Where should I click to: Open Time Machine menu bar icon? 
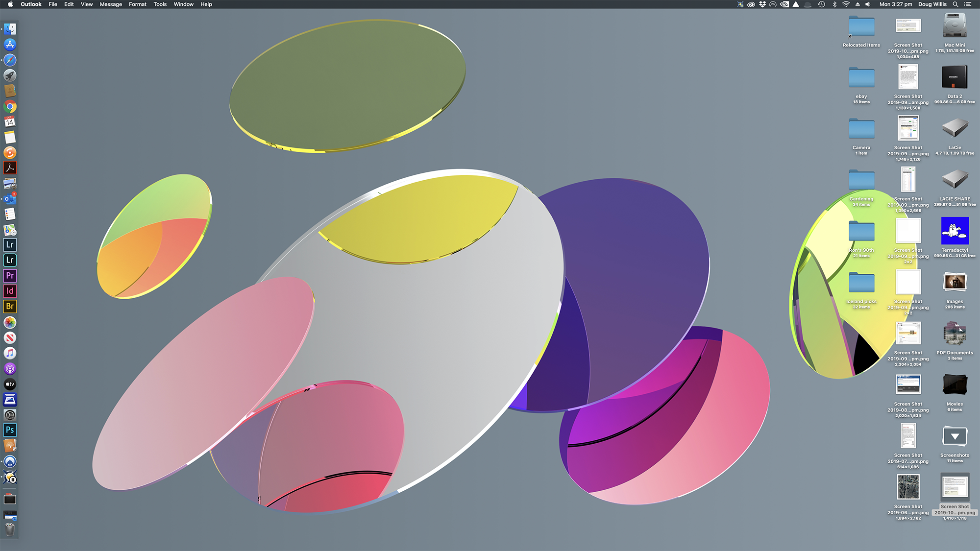(x=822, y=4)
